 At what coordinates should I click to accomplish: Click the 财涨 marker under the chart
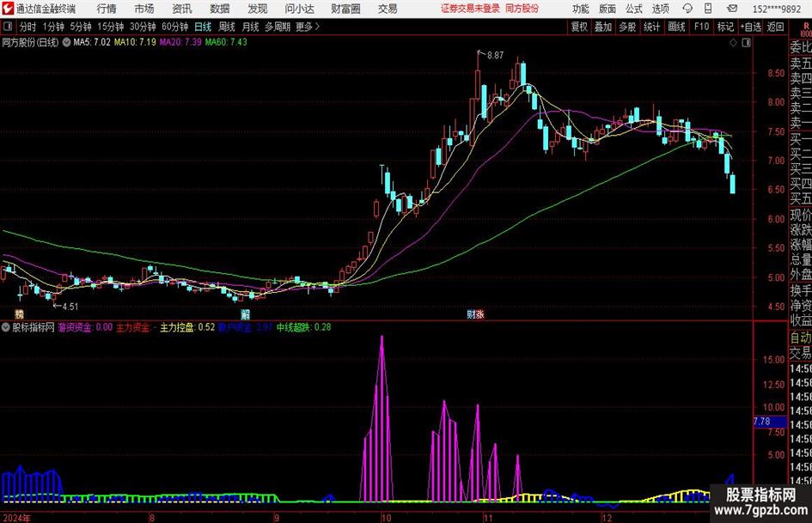pyautogui.click(x=475, y=313)
